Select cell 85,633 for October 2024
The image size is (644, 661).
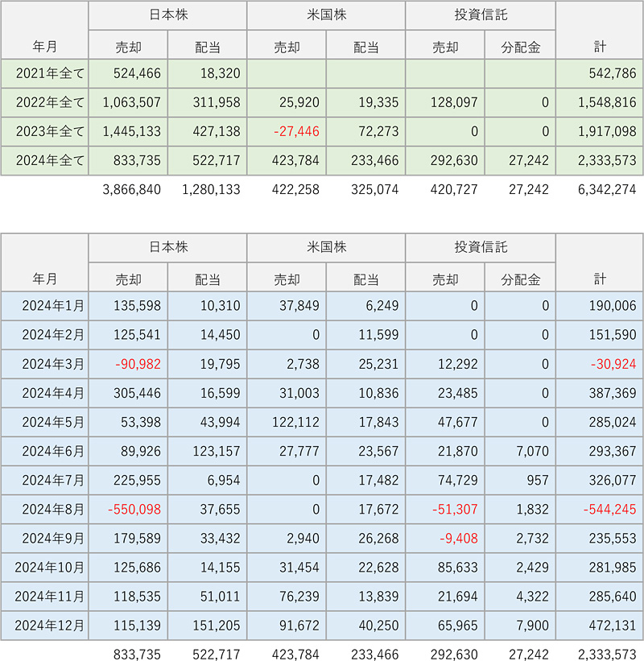point(458,568)
